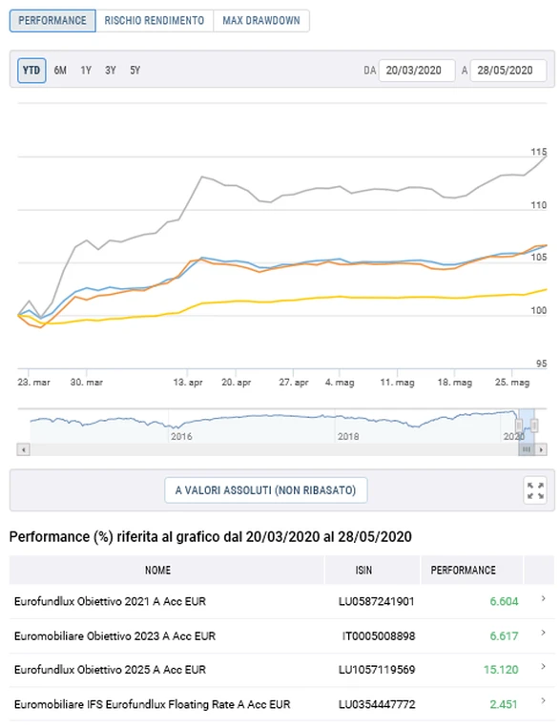Open the Max Drawdown tab
The height and width of the screenshot is (728, 560).
(x=261, y=21)
